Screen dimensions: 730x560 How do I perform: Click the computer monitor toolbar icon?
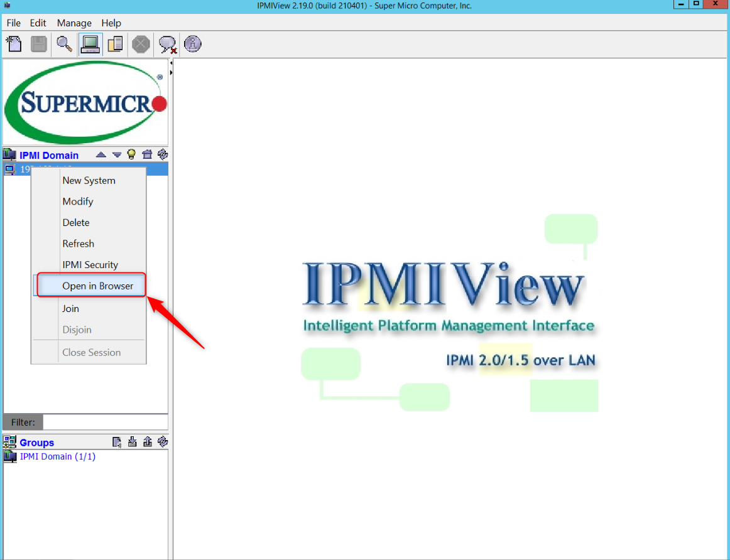pyautogui.click(x=90, y=44)
